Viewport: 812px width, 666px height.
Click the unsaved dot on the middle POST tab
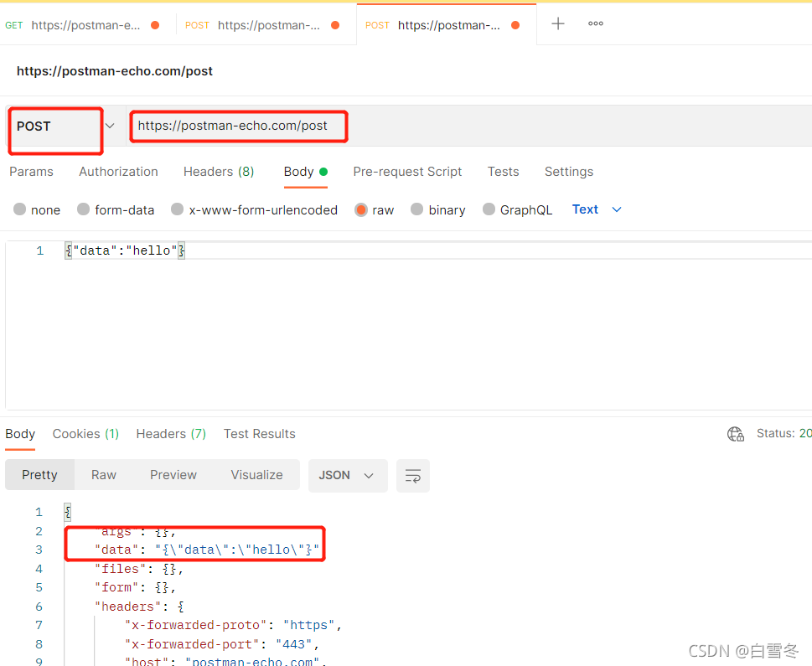335,25
